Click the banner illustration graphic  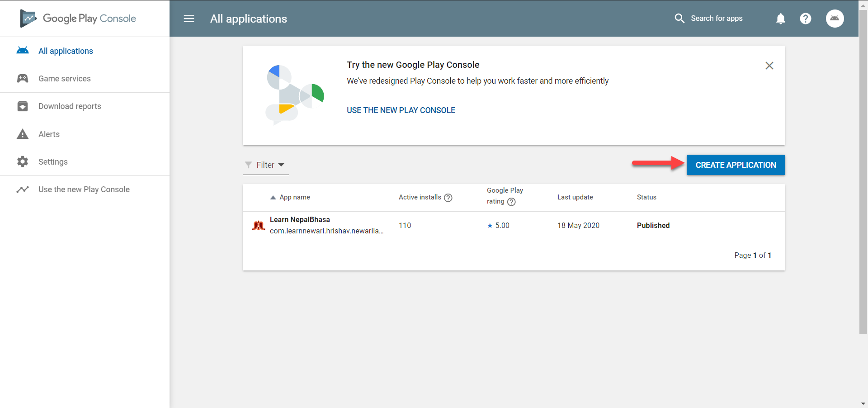pyautogui.click(x=295, y=95)
